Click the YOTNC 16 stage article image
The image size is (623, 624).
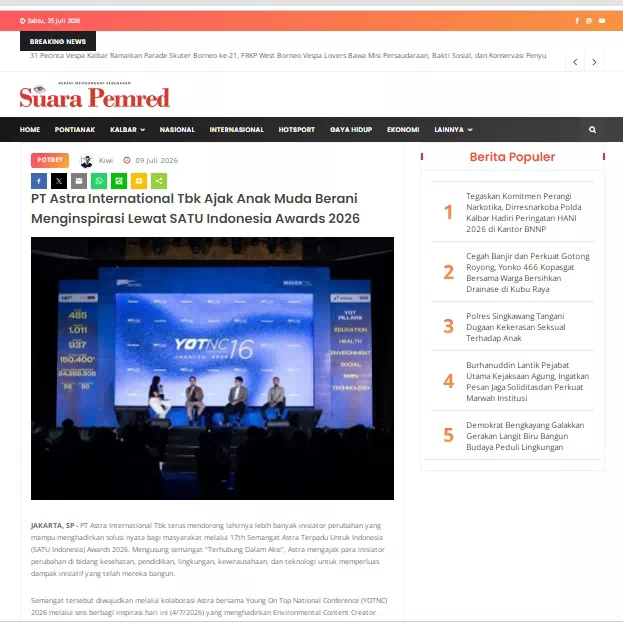point(213,369)
